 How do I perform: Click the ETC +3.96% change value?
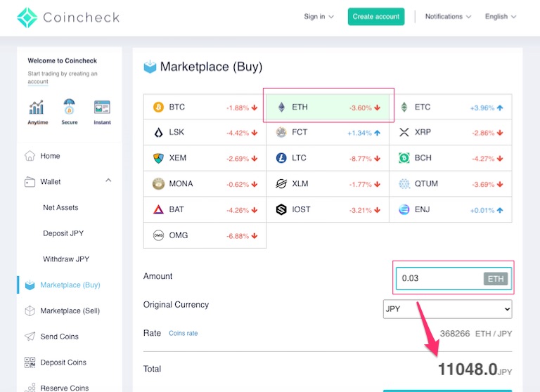pyautogui.click(x=482, y=107)
